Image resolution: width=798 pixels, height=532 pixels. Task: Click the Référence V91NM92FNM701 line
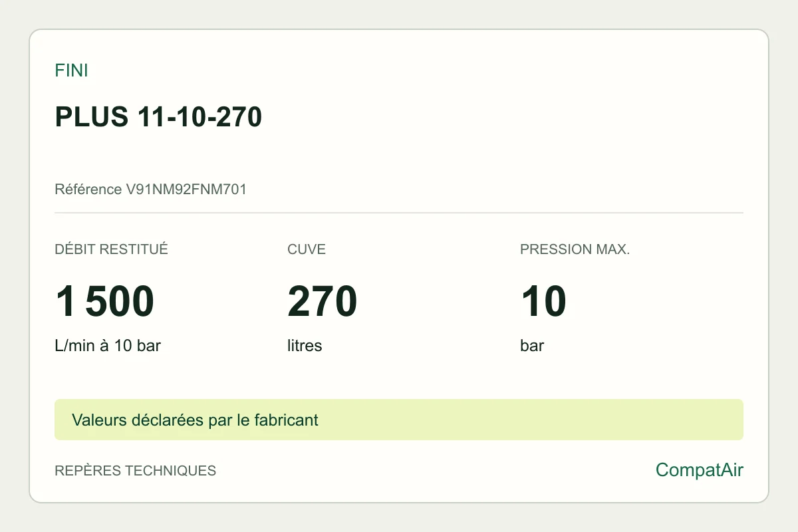tap(150, 190)
